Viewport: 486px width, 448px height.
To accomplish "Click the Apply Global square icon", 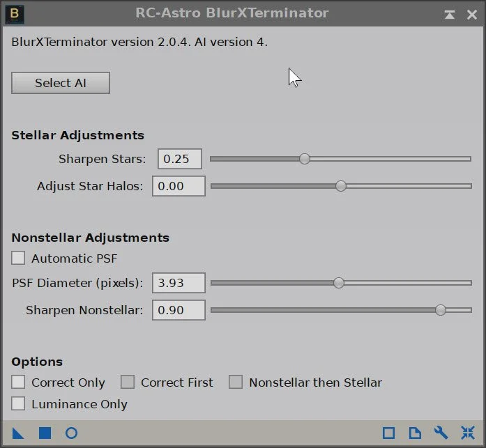I will tap(45, 433).
